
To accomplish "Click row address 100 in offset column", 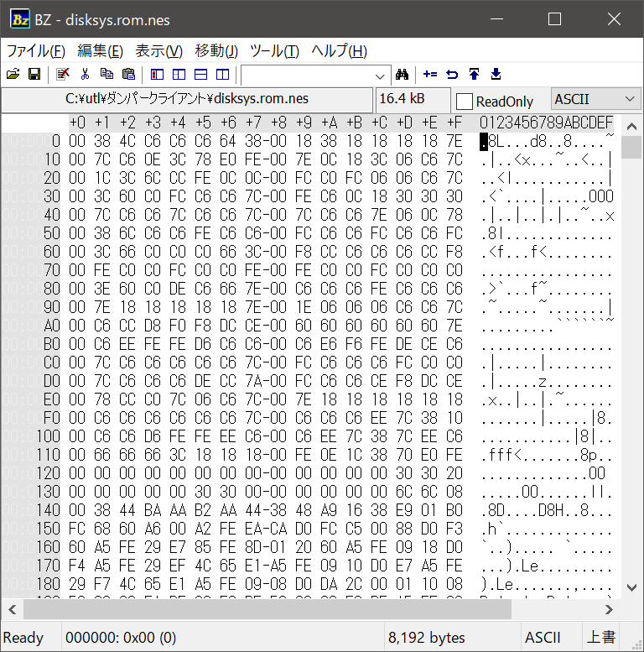I will click(48, 436).
